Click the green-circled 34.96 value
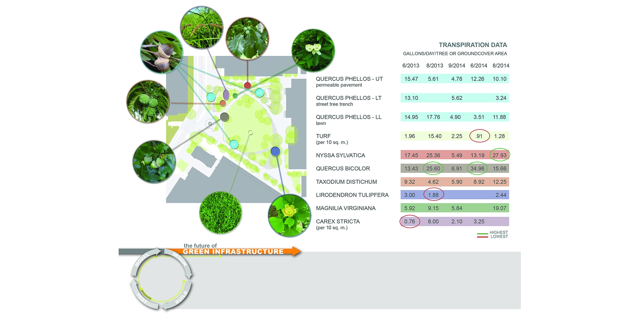 click(x=477, y=168)
